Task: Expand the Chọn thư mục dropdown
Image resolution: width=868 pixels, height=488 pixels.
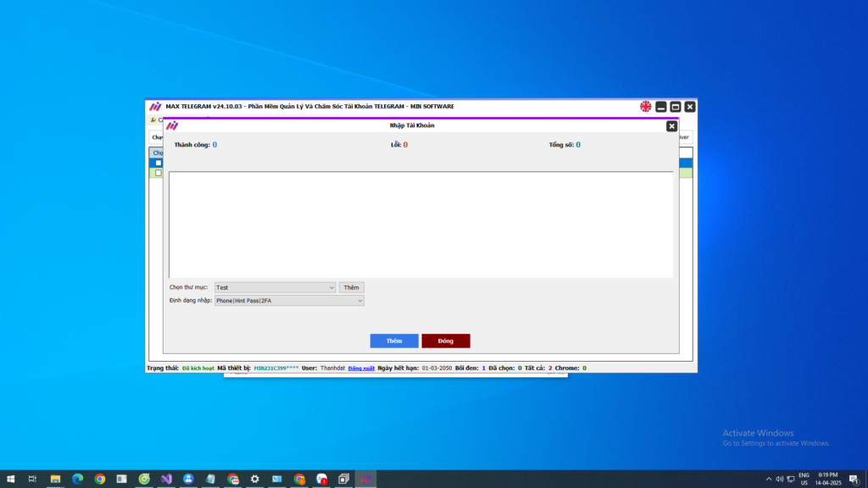Action: coord(331,288)
